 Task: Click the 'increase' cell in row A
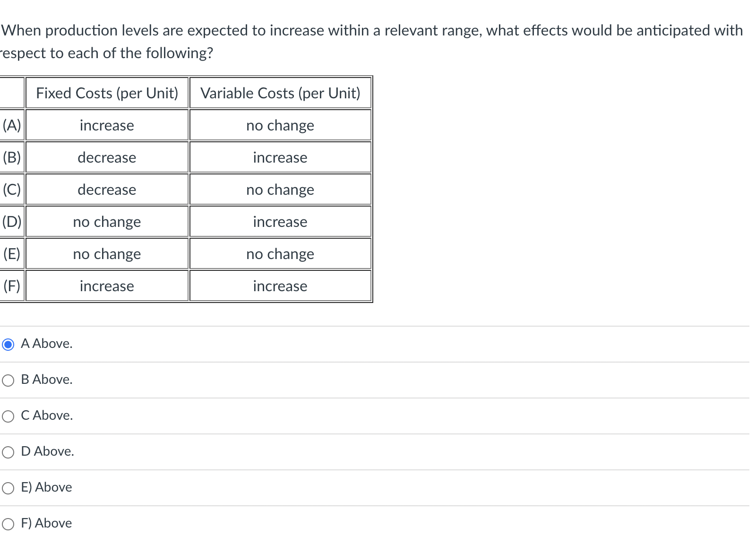pyautogui.click(x=107, y=125)
